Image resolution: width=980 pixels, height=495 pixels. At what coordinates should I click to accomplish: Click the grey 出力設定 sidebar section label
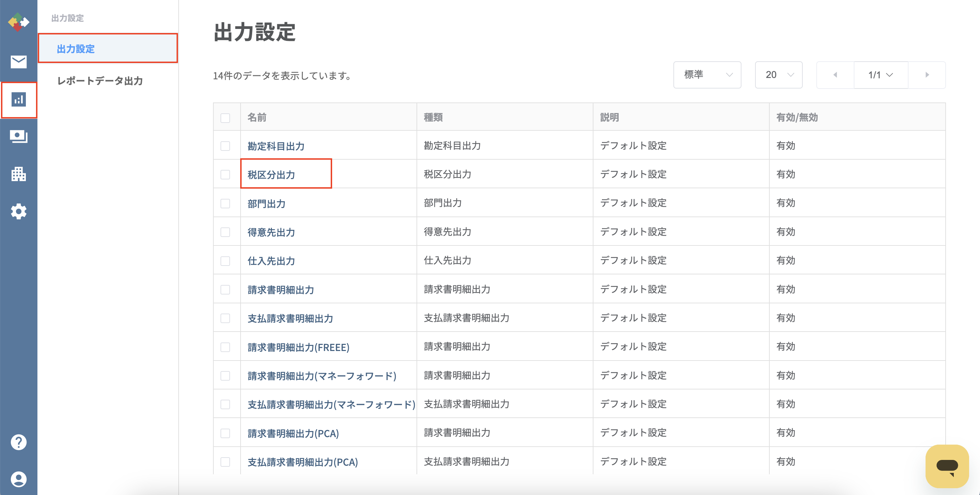tap(67, 18)
